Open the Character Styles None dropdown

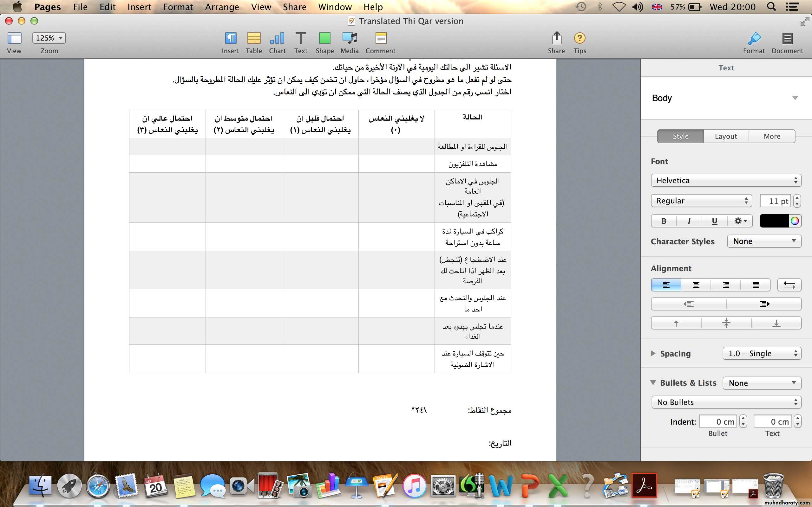(x=764, y=241)
